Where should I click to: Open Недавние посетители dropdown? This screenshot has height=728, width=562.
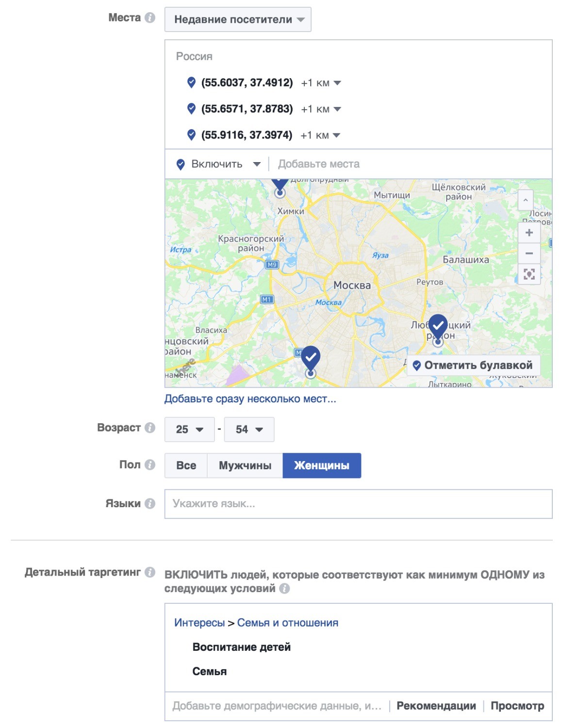tap(238, 19)
